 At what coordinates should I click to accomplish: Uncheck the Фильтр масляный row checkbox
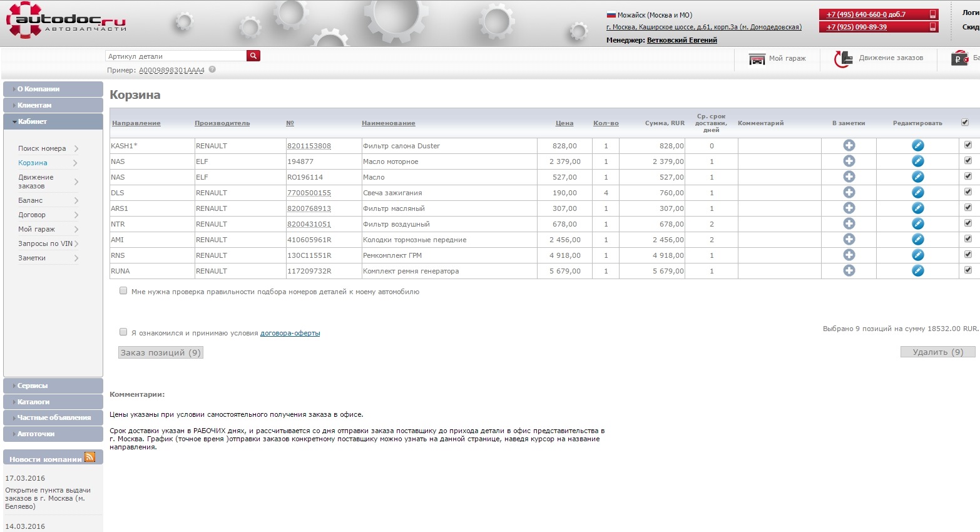(x=968, y=207)
